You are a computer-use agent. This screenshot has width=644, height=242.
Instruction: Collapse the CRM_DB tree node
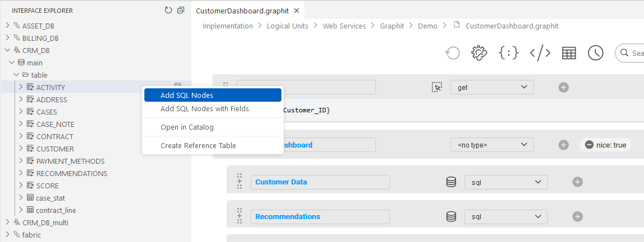[x=7, y=50]
